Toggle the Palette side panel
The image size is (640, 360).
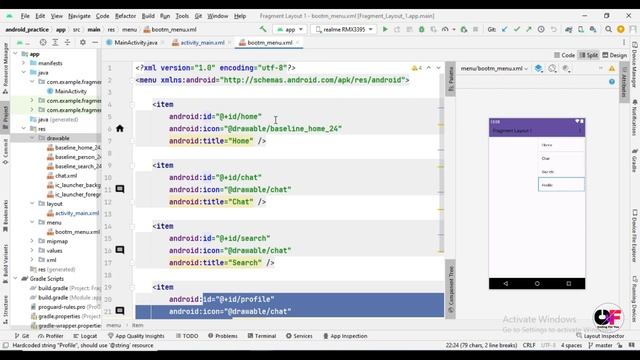pyautogui.click(x=451, y=79)
